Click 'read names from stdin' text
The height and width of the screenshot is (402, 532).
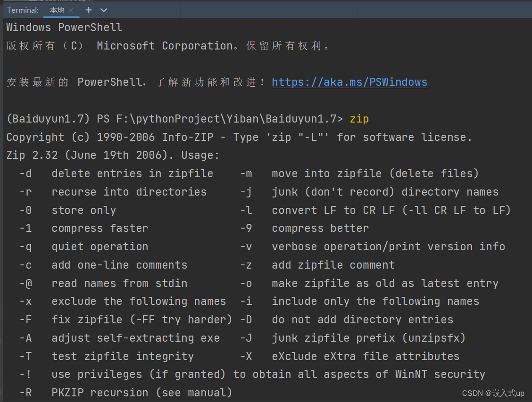point(119,283)
